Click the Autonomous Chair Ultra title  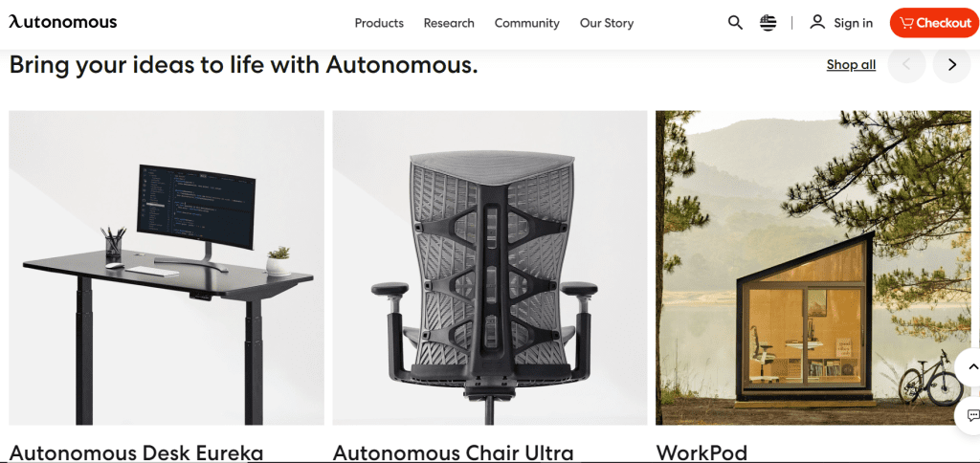click(x=453, y=453)
